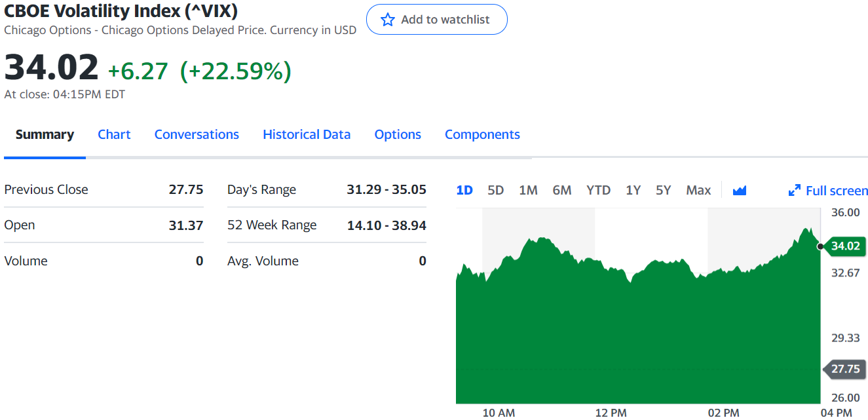The width and height of the screenshot is (868, 420).
Task: Click the 52 Week Range label
Action: coord(272,225)
